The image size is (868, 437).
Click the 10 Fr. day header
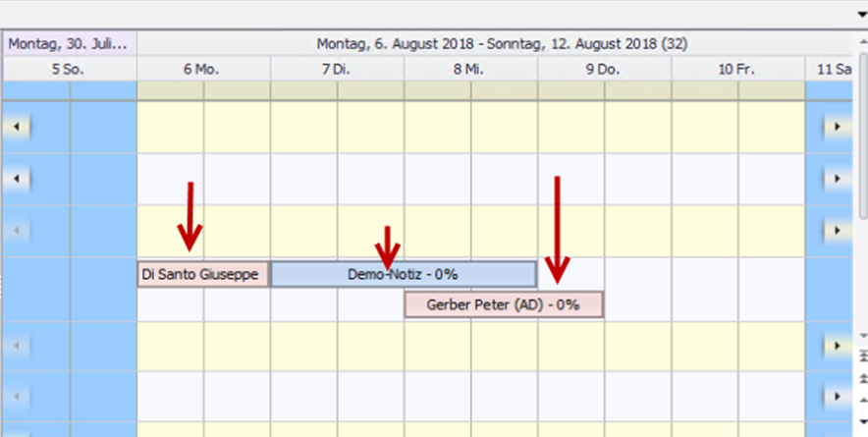738,70
